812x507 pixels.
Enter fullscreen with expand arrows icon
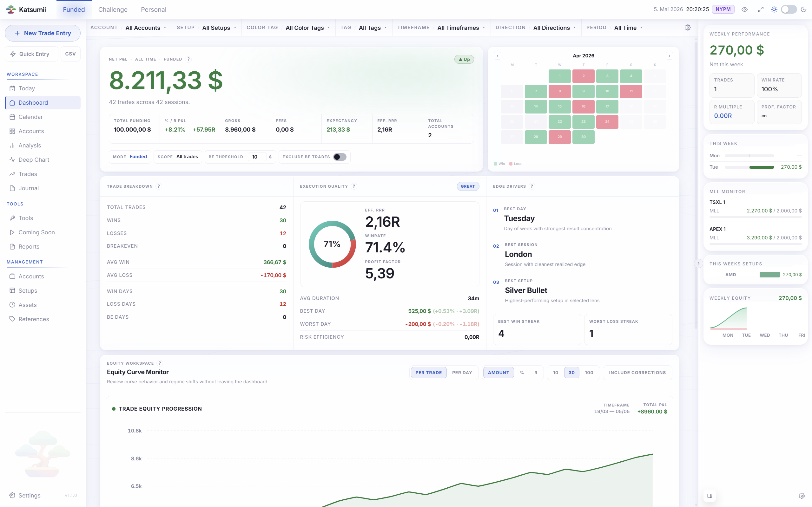pyautogui.click(x=761, y=10)
